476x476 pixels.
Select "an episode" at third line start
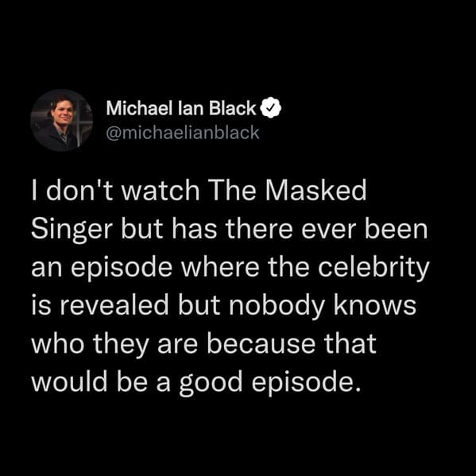tap(102, 269)
